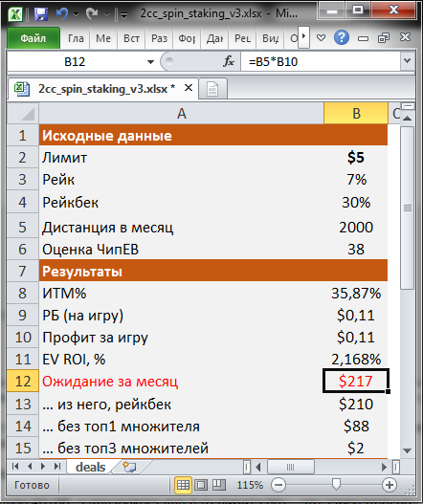423x504 pixels.
Task: Click the Name Box showing B12
Action: tap(75, 61)
